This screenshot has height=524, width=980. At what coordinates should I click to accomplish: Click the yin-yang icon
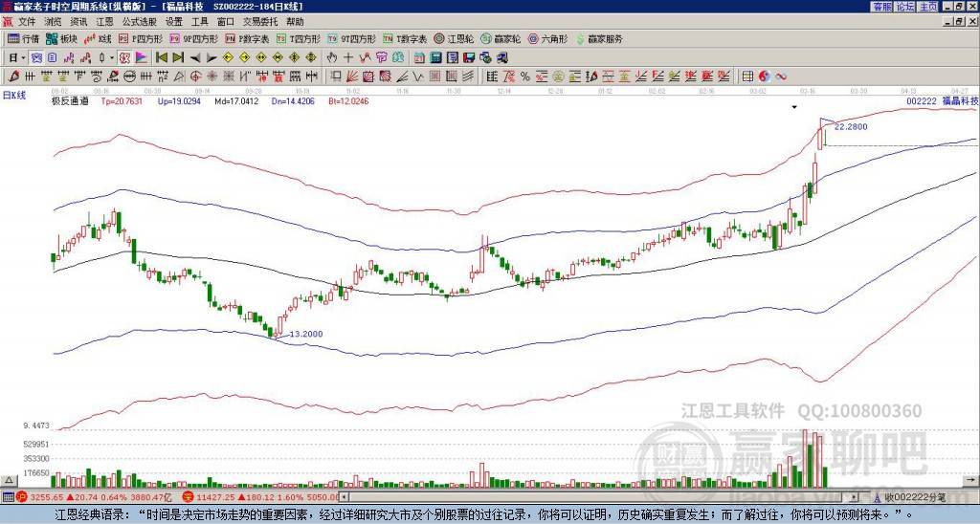point(765,76)
